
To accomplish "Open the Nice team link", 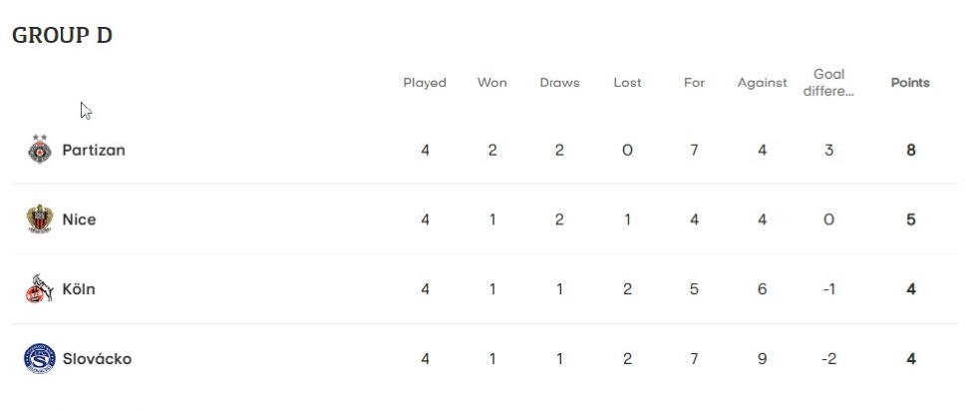I will point(79,219).
